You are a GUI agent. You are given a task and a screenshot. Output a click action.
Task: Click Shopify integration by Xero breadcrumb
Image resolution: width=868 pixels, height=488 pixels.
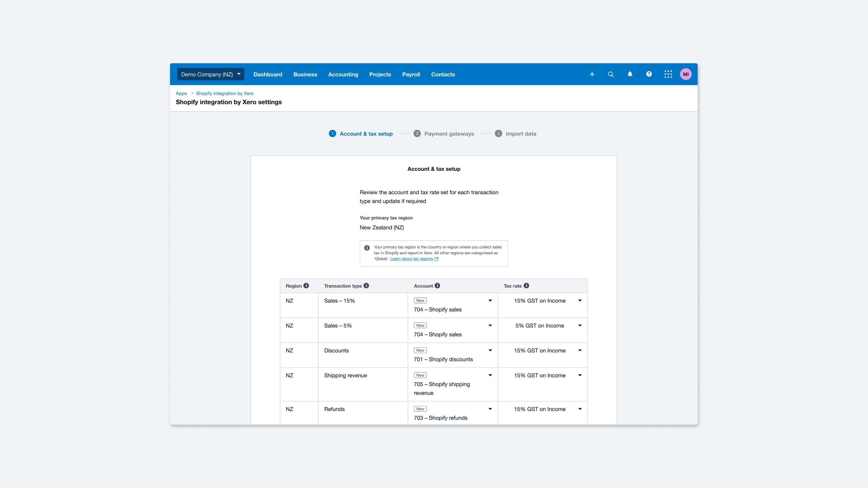click(x=225, y=93)
